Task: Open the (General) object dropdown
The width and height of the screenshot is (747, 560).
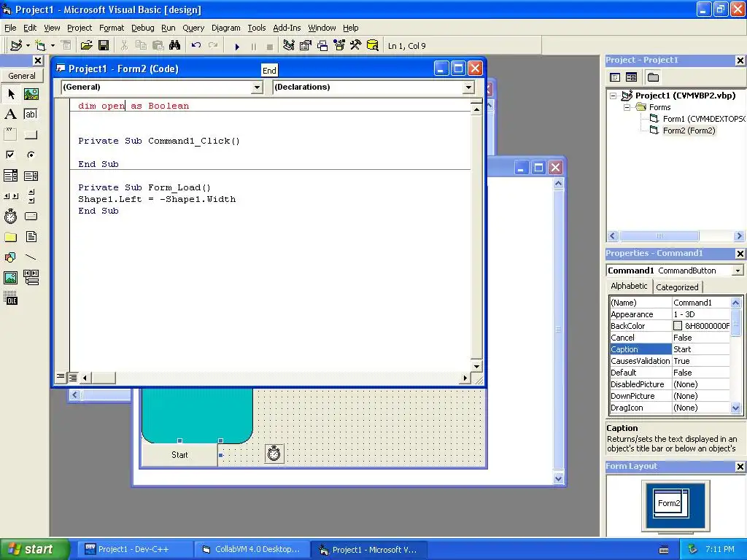Action: click(258, 87)
